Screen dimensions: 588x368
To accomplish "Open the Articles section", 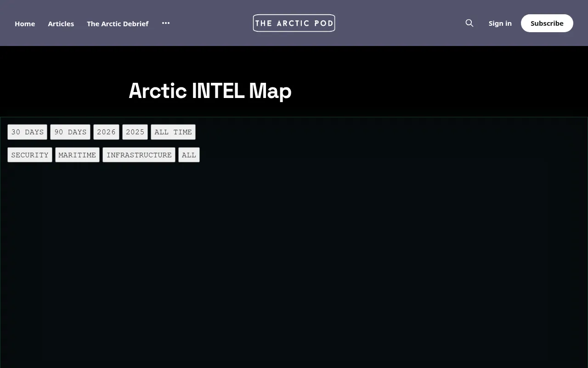I will tap(61, 23).
